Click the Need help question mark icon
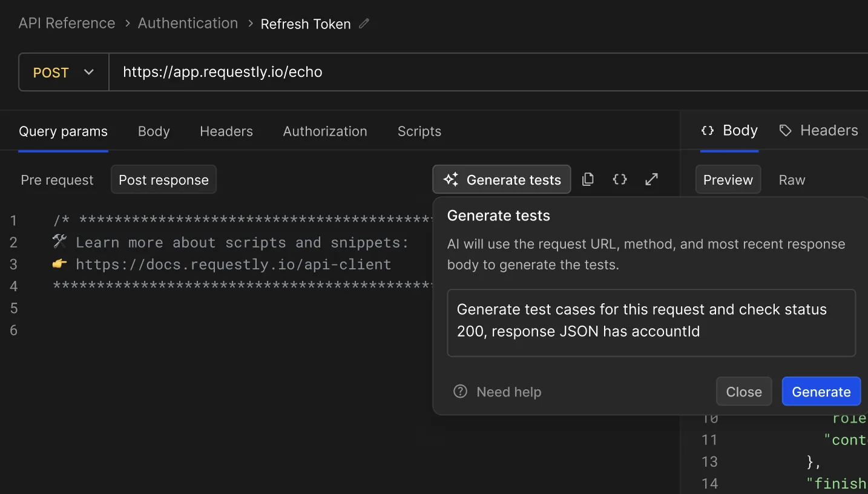Screen dimensions: 868x494 pos(460,392)
